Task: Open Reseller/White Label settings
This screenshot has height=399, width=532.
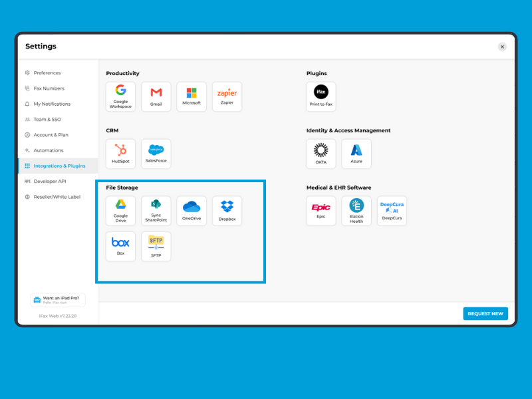Action: coord(58,197)
